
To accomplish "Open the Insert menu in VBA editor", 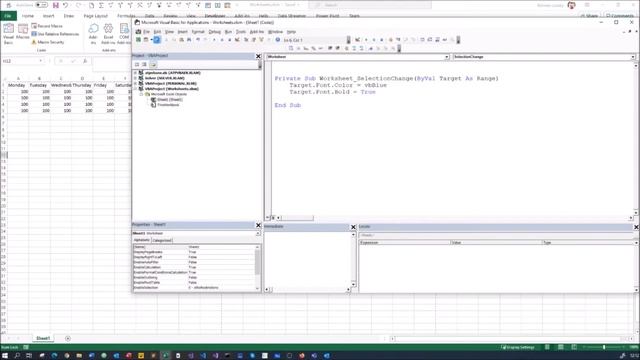I will pos(182,32).
